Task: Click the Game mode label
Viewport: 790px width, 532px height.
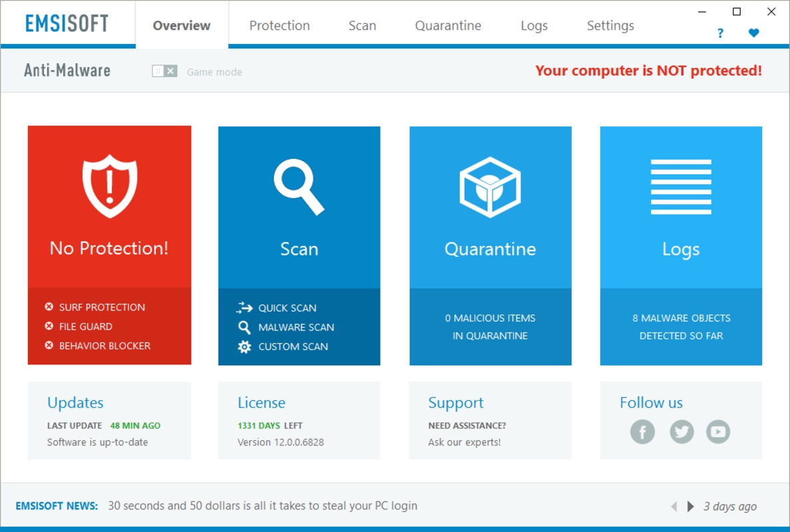Action: point(214,72)
